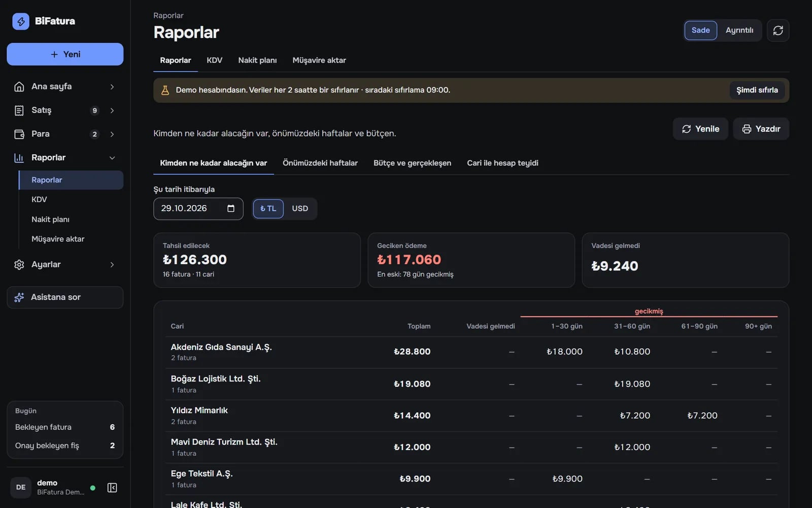812x508 pixels.
Task: Click the bar chart icon beside Raporlar
Action: [x=19, y=158]
